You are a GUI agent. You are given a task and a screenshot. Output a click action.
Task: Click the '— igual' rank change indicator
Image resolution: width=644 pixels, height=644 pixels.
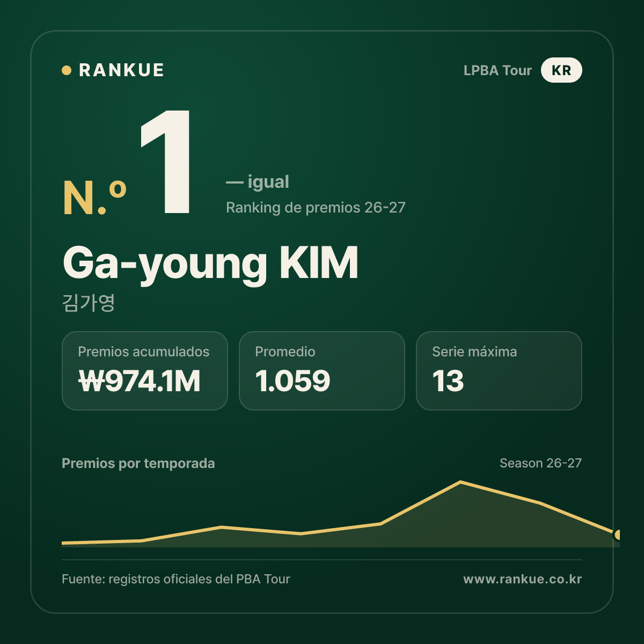point(258,182)
